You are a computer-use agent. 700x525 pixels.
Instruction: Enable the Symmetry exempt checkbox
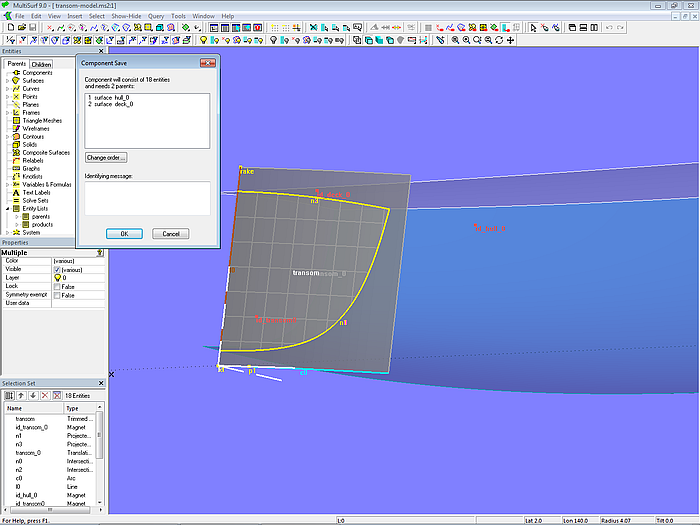click(x=57, y=295)
